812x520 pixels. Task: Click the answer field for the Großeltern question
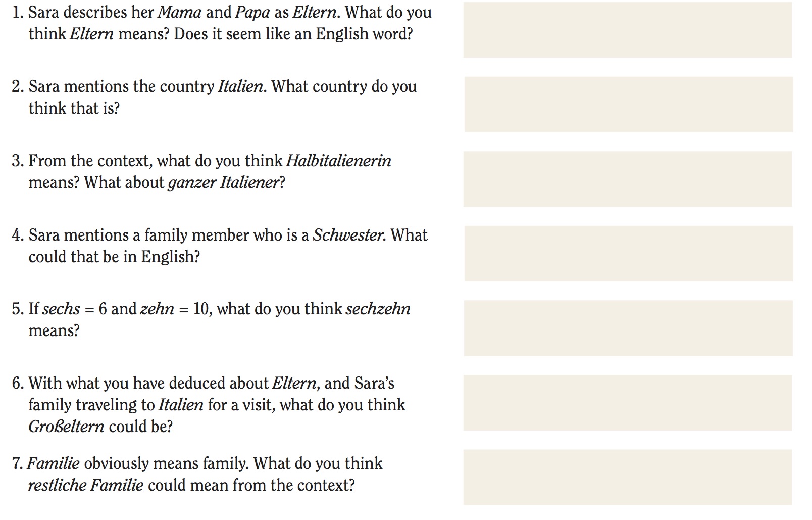coord(628,403)
